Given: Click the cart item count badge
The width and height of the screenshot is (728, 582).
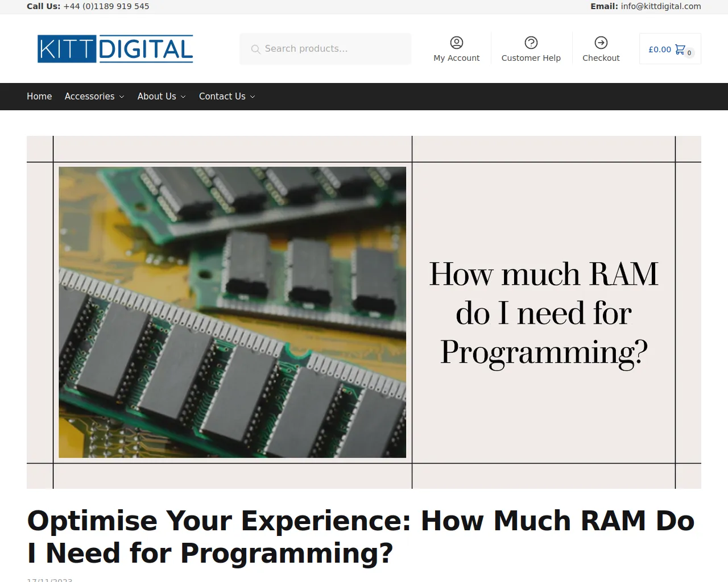Looking at the screenshot, I should tap(689, 53).
